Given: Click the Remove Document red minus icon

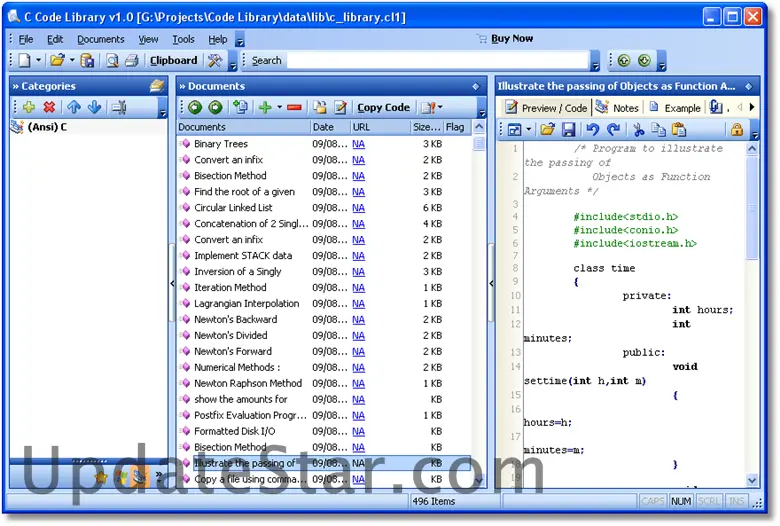Looking at the screenshot, I should tap(294, 107).
